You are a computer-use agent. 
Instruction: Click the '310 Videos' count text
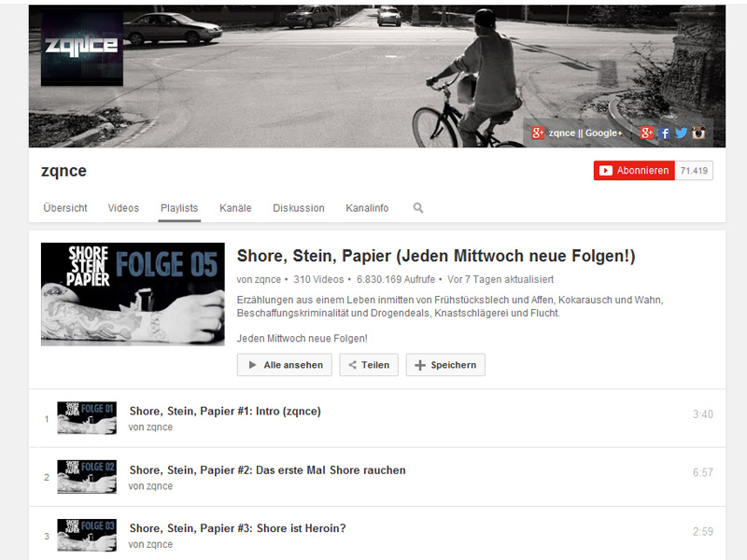pos(318,279)
